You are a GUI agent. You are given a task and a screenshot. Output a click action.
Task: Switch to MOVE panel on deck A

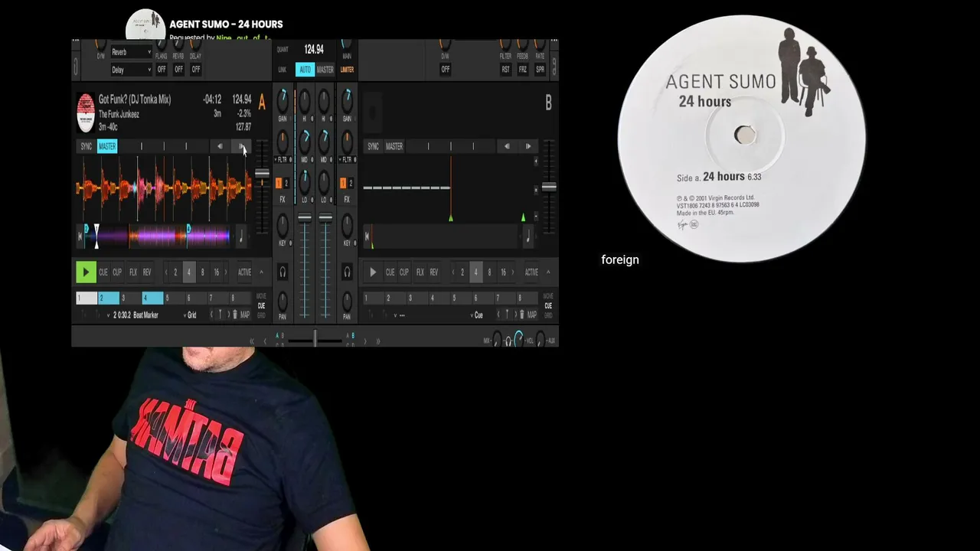[261, 296]
